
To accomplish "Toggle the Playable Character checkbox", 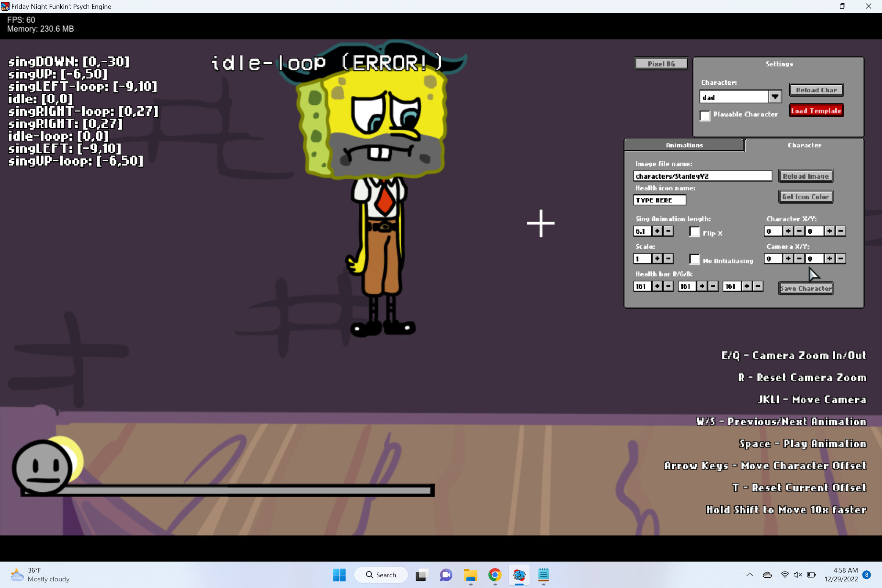I will (x=705, y=115).
